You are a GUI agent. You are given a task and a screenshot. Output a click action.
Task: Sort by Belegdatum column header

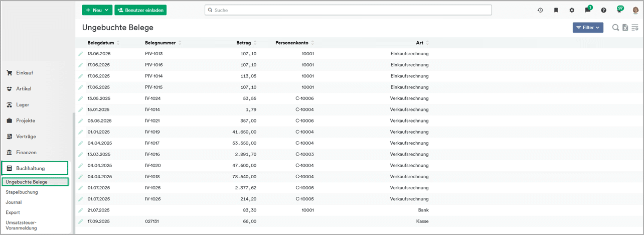101,43
